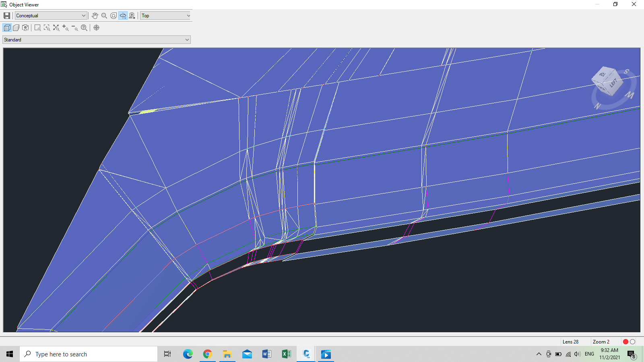Viewport: 644px width, 362px height.
Task: Switch to perspective projection icon
Action: [16, 28]
